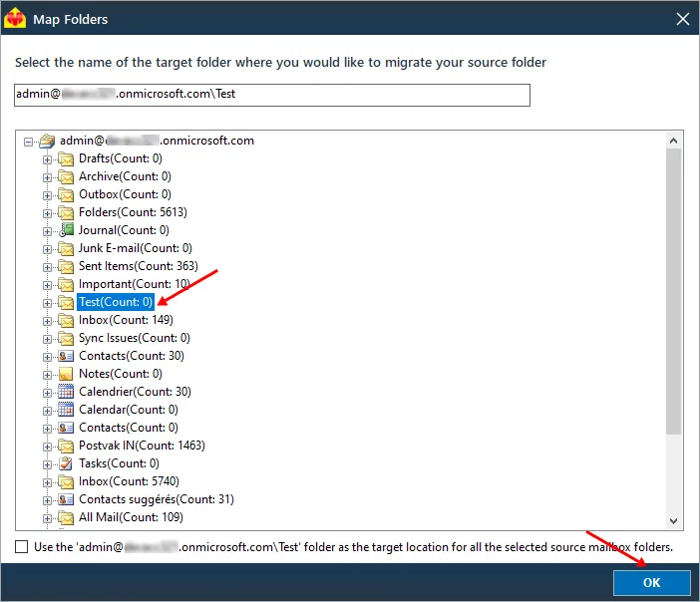
Task: Confirm mapping with the OK button
Action: (x=651, y=582)
